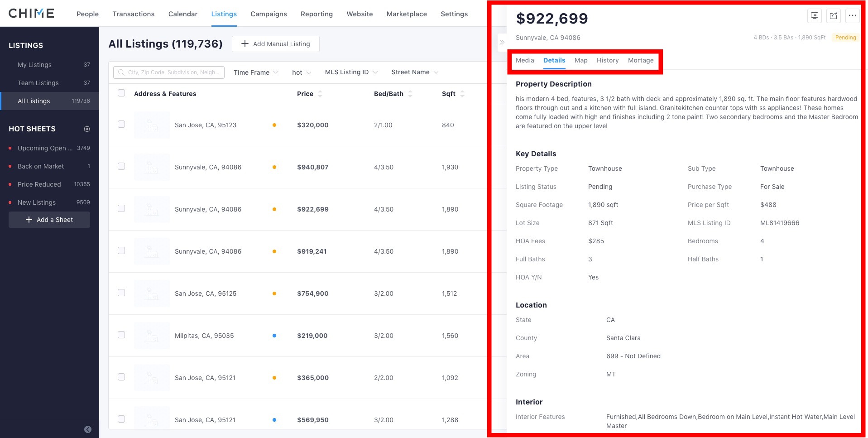868x438 pixels.
Task: Open the Transactions menu
Action: click(x=134, y=14)
